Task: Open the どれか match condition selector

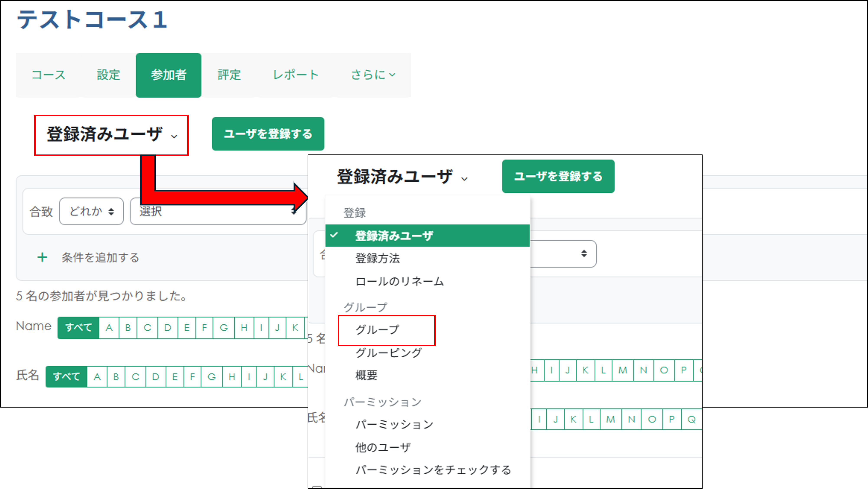Action: click(91, 211)
